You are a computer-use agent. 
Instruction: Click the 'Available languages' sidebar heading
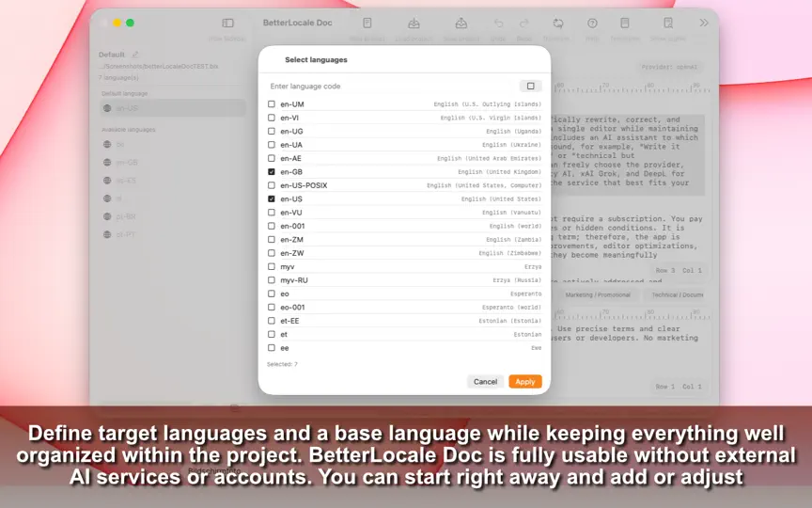tap(129, 130)
